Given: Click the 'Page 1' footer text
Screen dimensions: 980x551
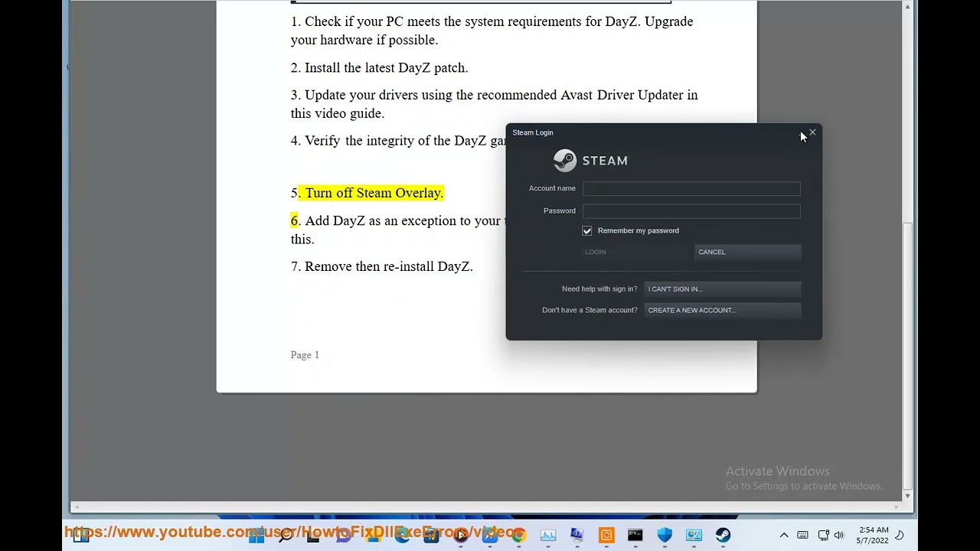Looking at the screenshot, I should (x=305, y=355).
